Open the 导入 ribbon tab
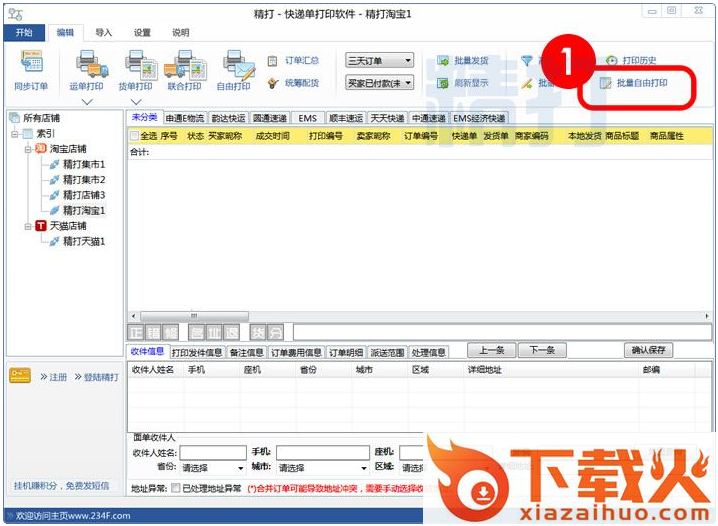 (103, 33)
